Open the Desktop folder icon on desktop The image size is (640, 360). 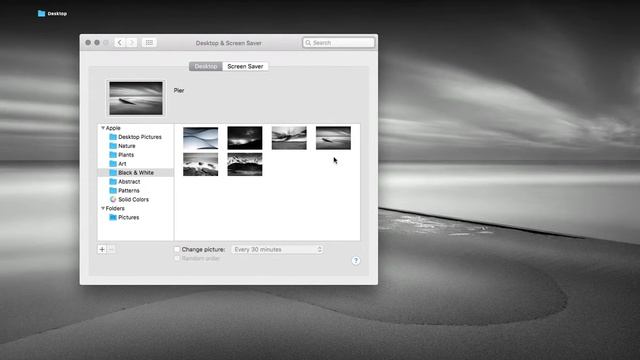pyautogui.click(x=41, y=13)
